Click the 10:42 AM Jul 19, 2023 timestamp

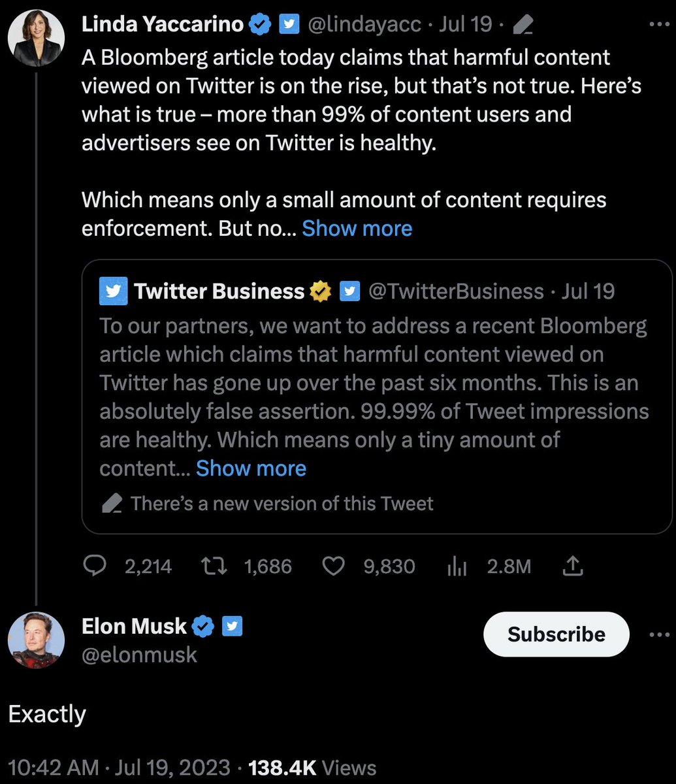[x=119, y=767]
